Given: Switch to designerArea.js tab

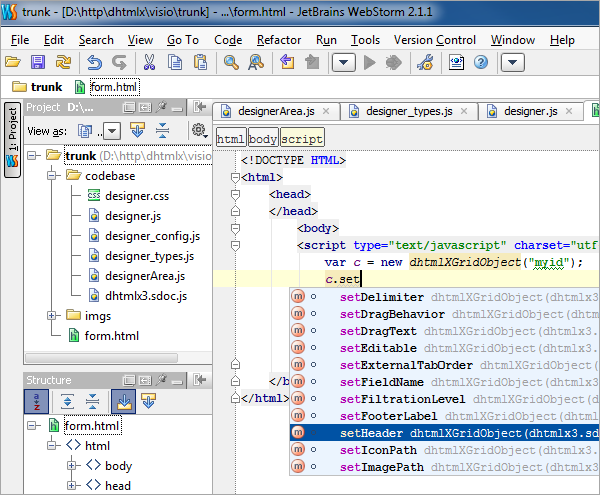Looking at the screenshot, I should point(276,111).
